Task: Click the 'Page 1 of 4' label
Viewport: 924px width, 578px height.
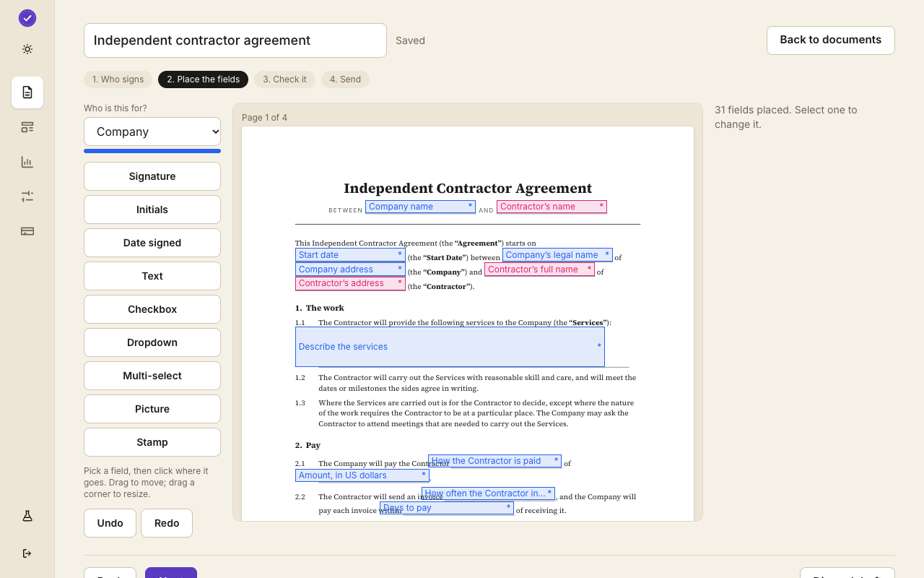Action: 264,118
